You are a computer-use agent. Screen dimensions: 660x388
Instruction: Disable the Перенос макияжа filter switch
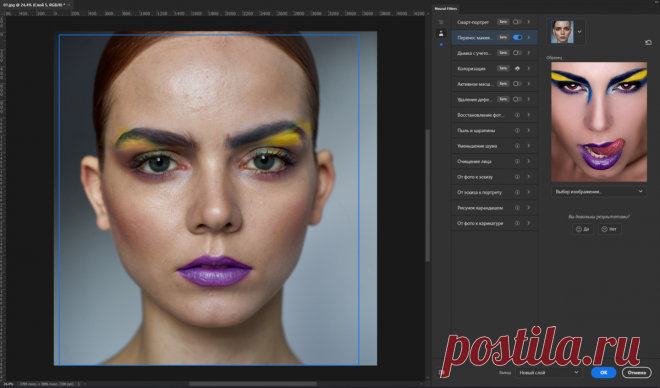tap(517, 37)
